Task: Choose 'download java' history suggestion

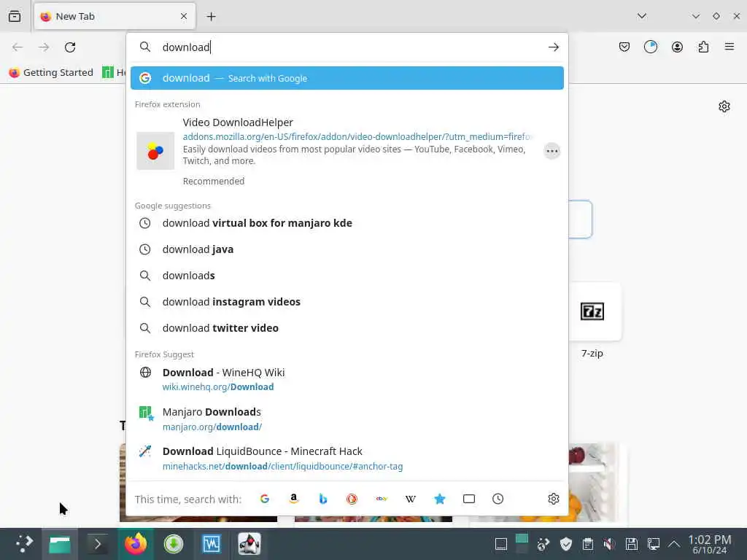Action: coord(347,249)
